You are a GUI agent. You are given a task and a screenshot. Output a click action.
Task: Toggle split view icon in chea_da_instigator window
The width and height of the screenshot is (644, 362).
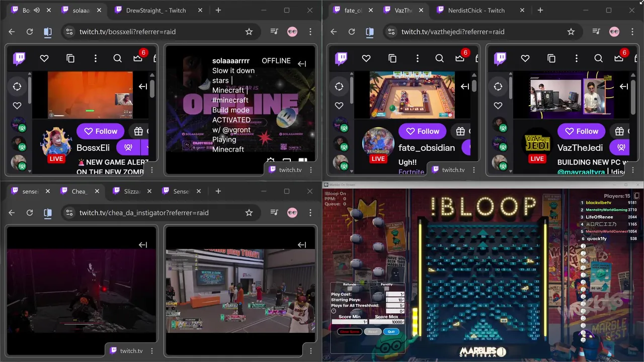[48, 213]
